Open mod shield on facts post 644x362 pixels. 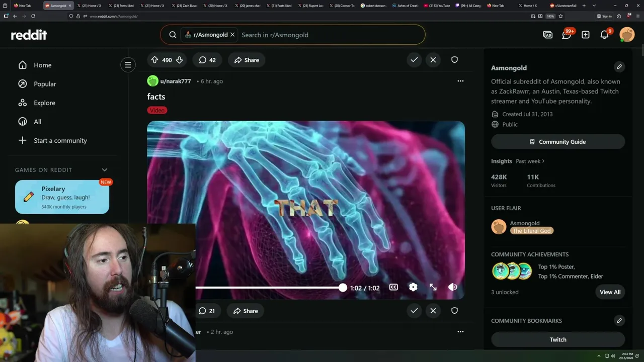[454, 311]
